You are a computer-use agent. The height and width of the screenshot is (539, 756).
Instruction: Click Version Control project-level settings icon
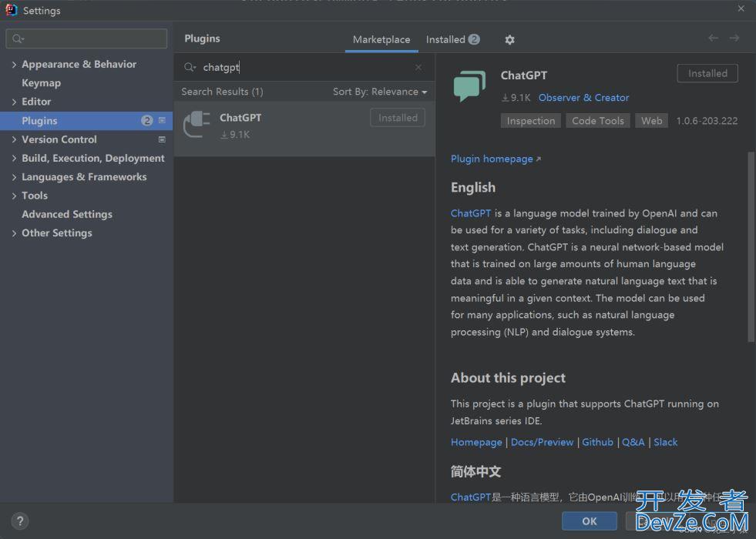[x=162, y=139]
